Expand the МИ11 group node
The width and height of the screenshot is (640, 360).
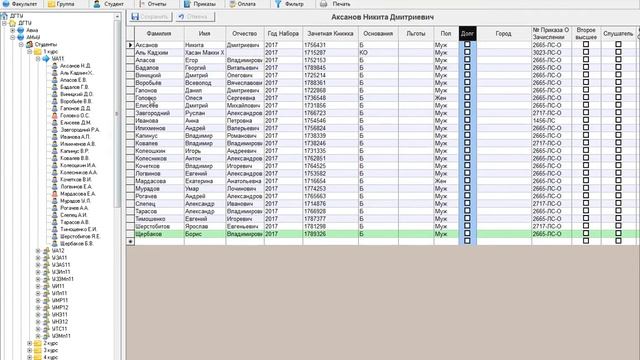[38, 286]
